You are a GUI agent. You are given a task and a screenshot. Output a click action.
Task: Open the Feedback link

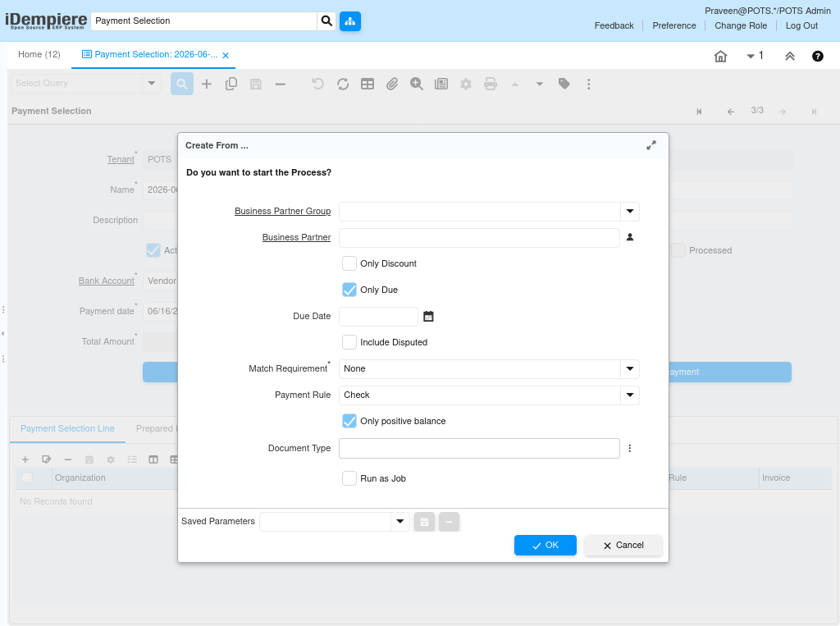[x=614, y=25]
